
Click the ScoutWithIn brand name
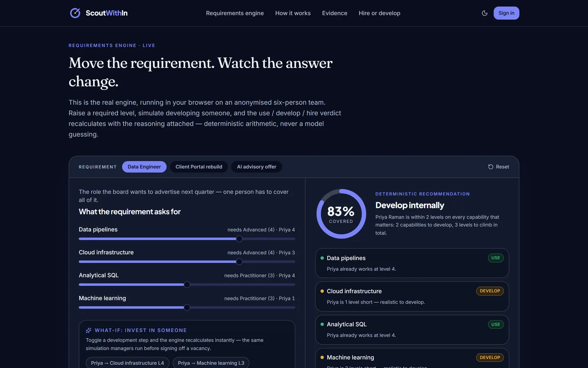pos(107,13)
